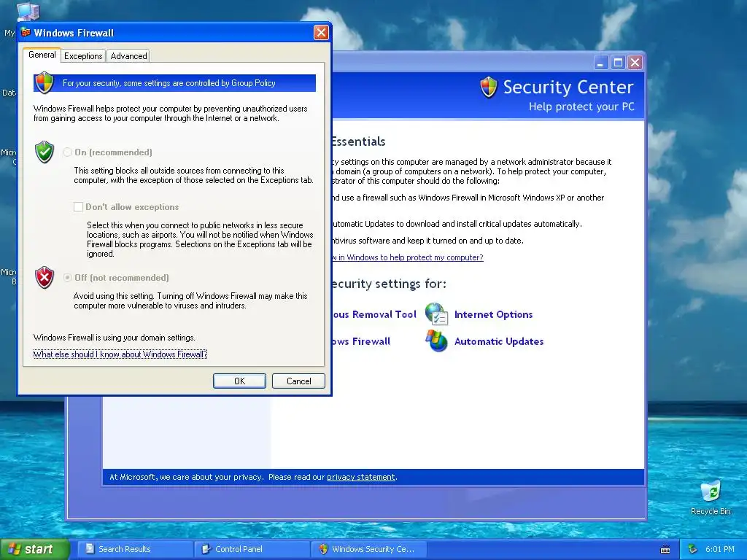Tick the Don't allow exceptions checkbox
This screenshot has width=747, height=560.
[78, 206]
